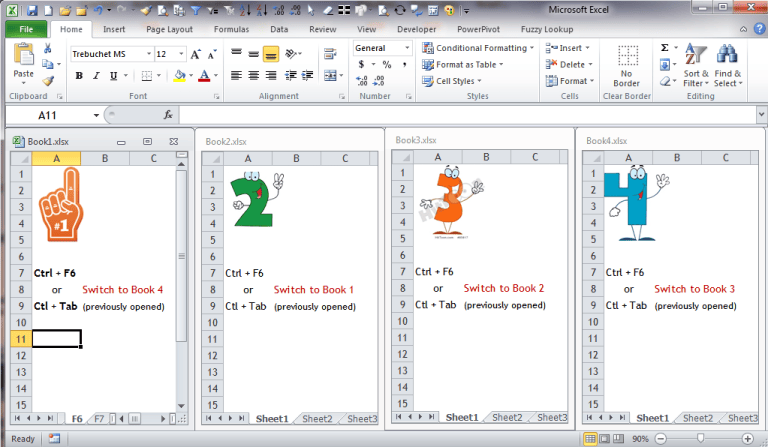Apply red Font Color letter A
The width and height of the screenshot is (768, 447).
click(204, 75)
